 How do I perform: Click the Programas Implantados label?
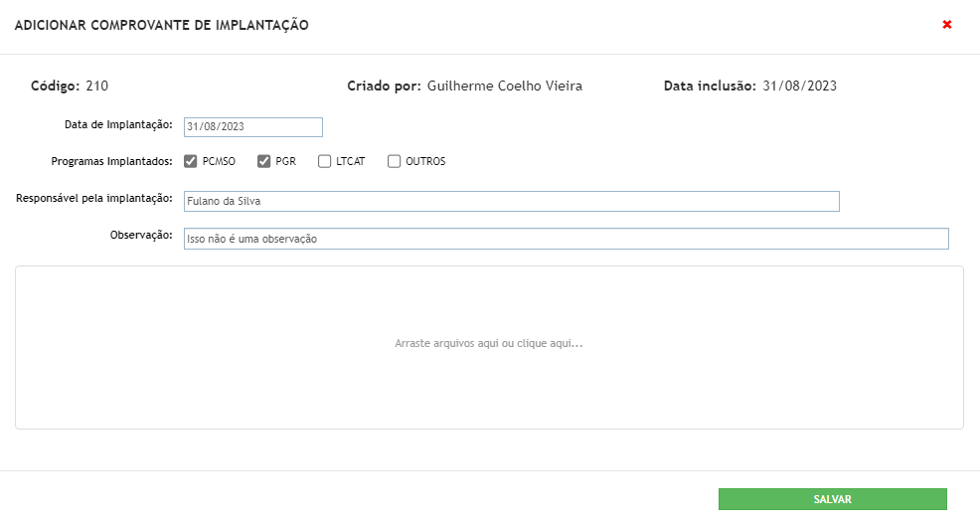pyautogui.click(x=112, y=161)
